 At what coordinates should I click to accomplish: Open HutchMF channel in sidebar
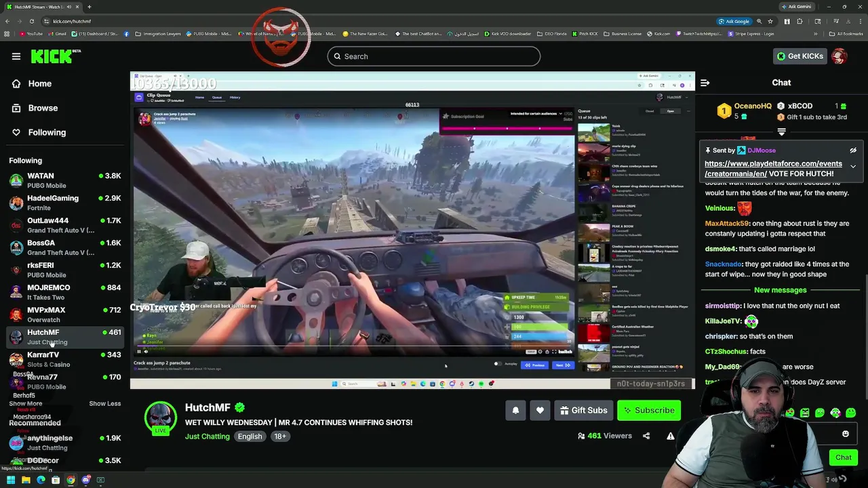(x=65, y=337)
